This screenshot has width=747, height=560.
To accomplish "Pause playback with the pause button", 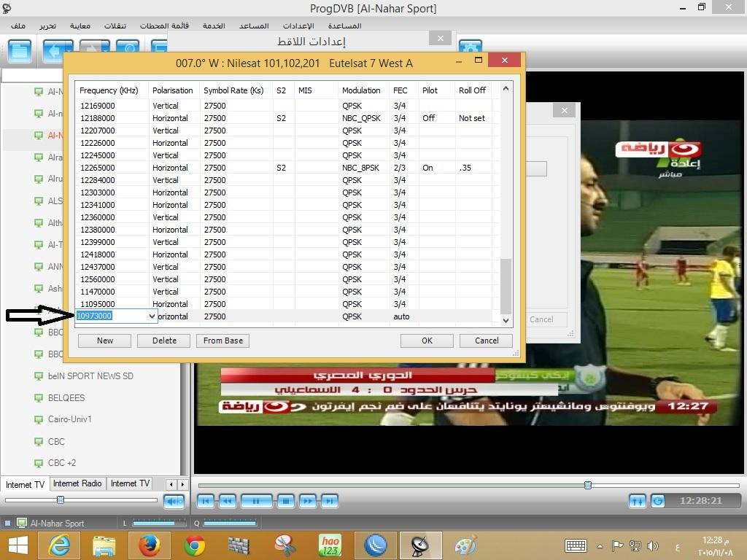I will click(256, 501).
